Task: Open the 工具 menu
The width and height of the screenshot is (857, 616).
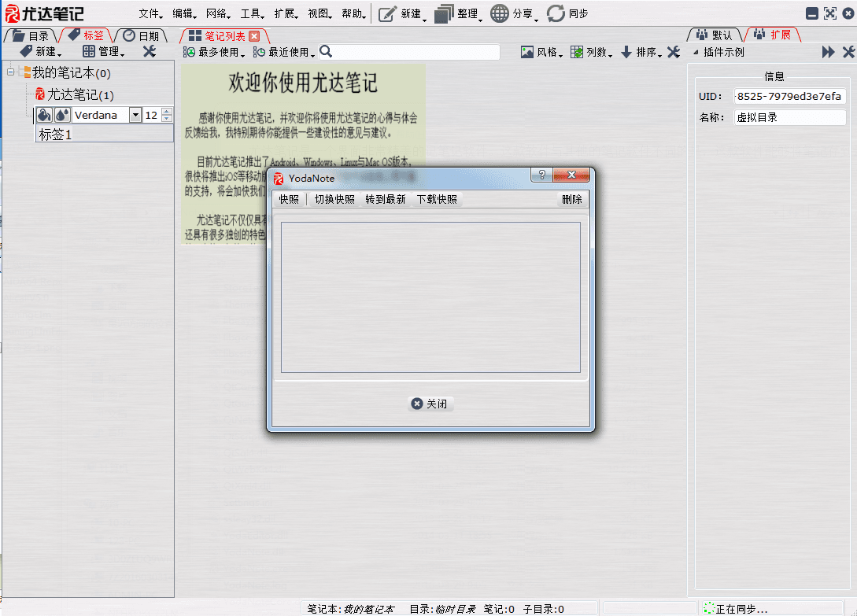Action: coord(252,13)
